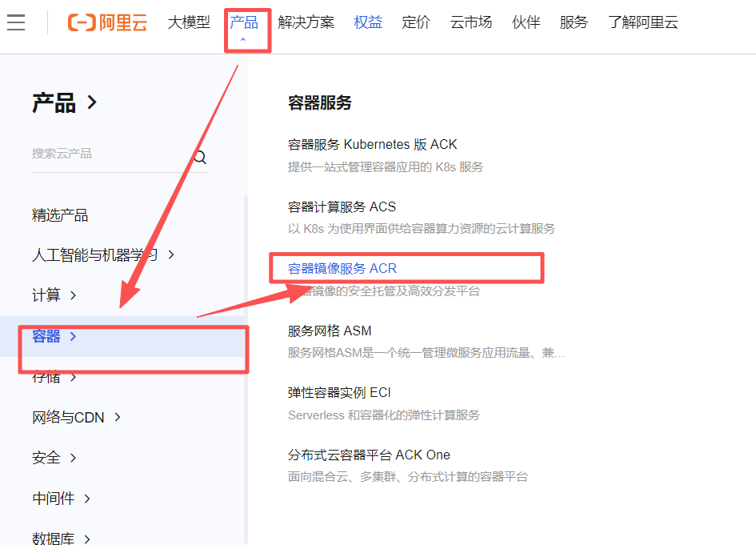Screen dimensions: 756x545
Task: Click the search magnifier icon
Action: (x=200, y=157)
